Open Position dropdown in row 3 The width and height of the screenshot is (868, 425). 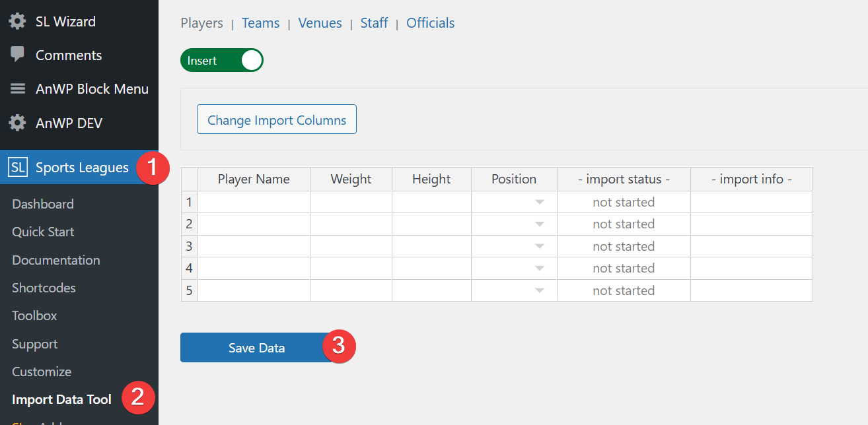540,246
